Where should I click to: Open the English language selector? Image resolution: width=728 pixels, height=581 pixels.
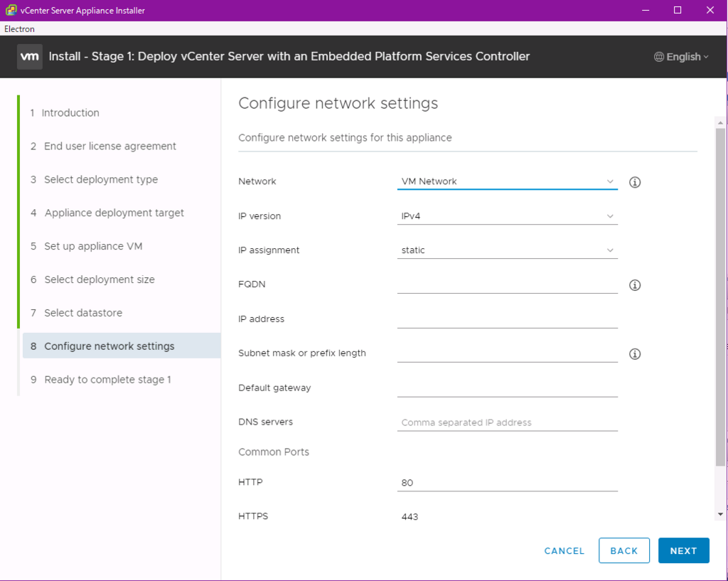[681, 57]
